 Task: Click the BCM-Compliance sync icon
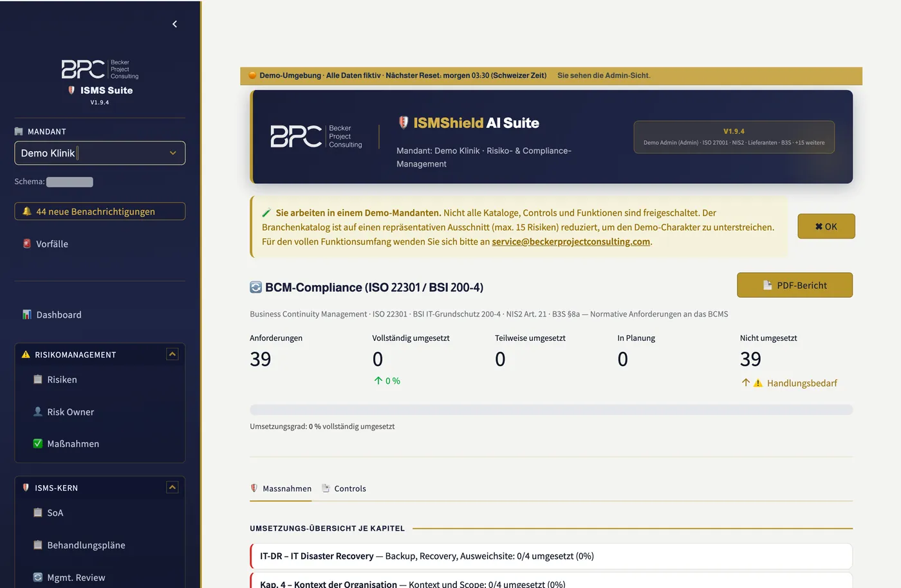tap(255, 288)
